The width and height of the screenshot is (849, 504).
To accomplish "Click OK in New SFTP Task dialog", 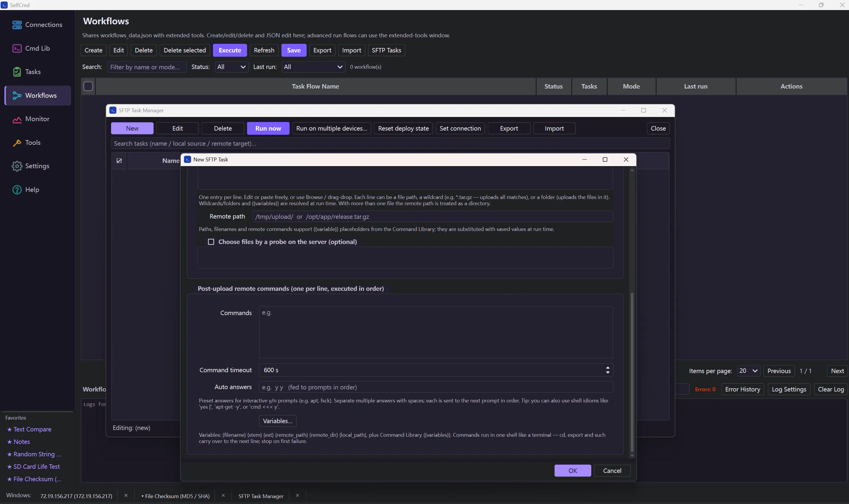I will click(572, 470).
